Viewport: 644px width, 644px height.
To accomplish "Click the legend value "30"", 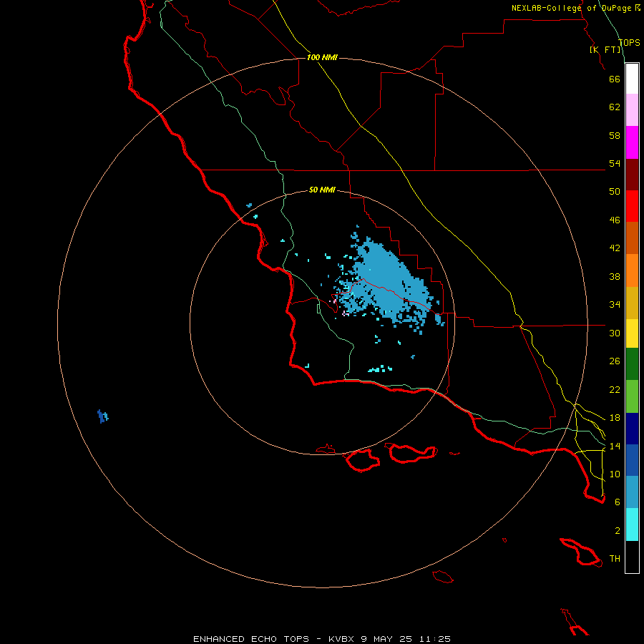I will [615, 333].
